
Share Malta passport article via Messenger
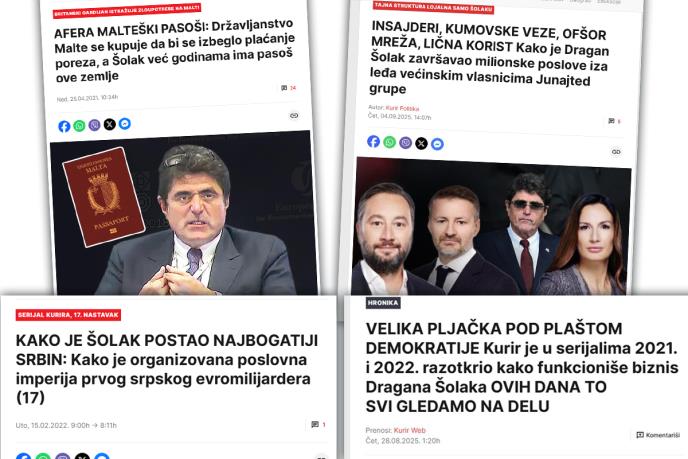click(x=125, y=124)
